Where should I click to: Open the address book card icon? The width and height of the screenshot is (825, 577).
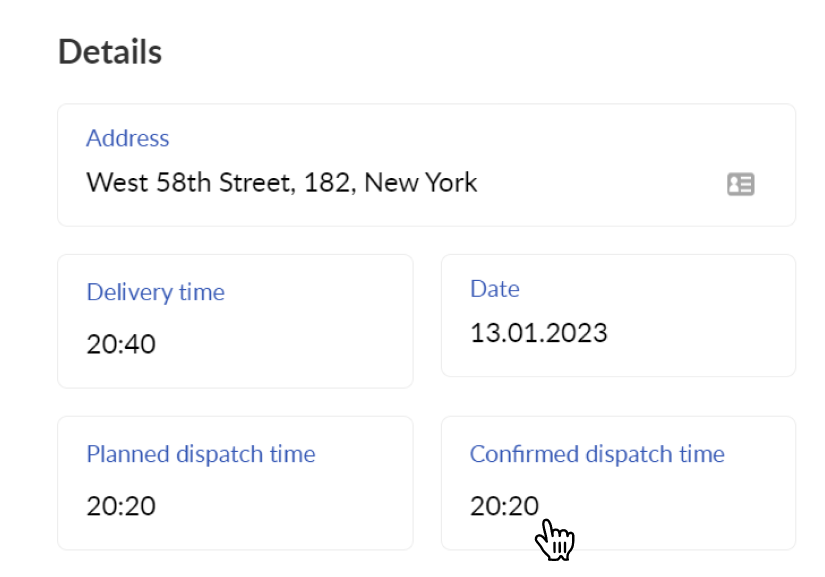tap(740, 184)
